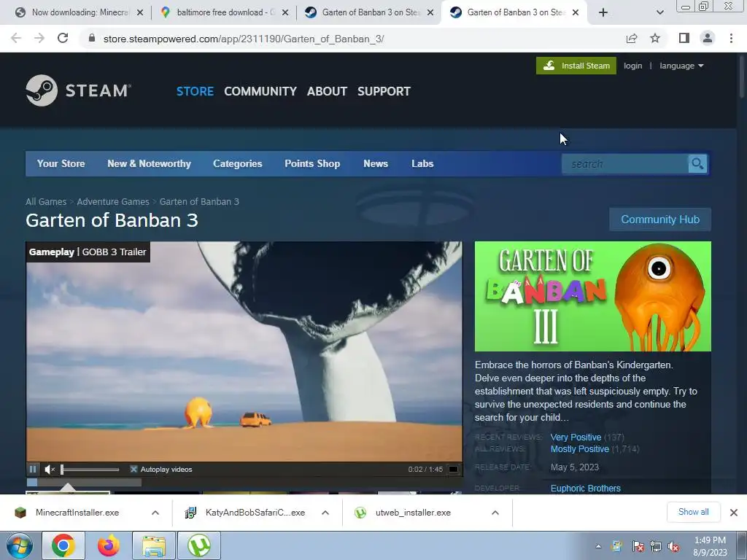Open the tab search chevron
Screen dimensions: 747x560
coord(659,12)
